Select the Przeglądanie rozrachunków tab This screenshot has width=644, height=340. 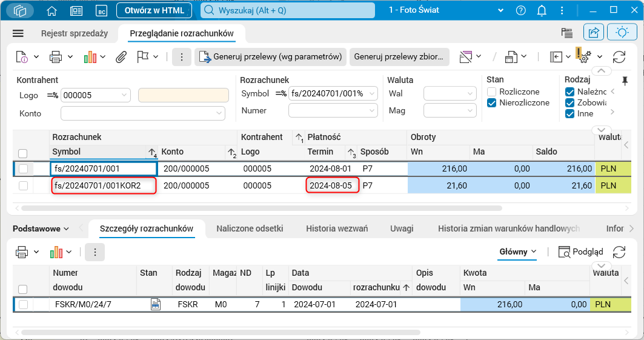tap(182, 33)
